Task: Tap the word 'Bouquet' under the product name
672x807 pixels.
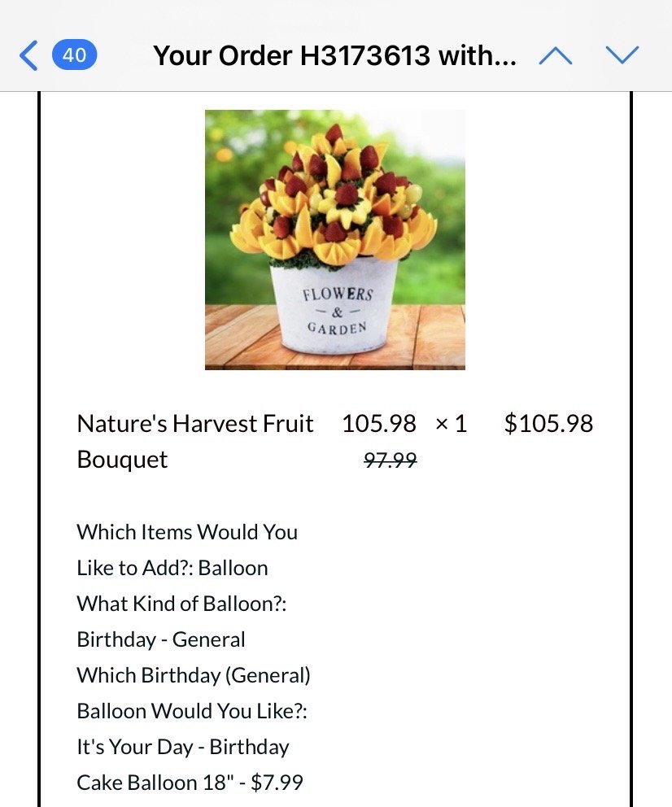Action: 122,460
